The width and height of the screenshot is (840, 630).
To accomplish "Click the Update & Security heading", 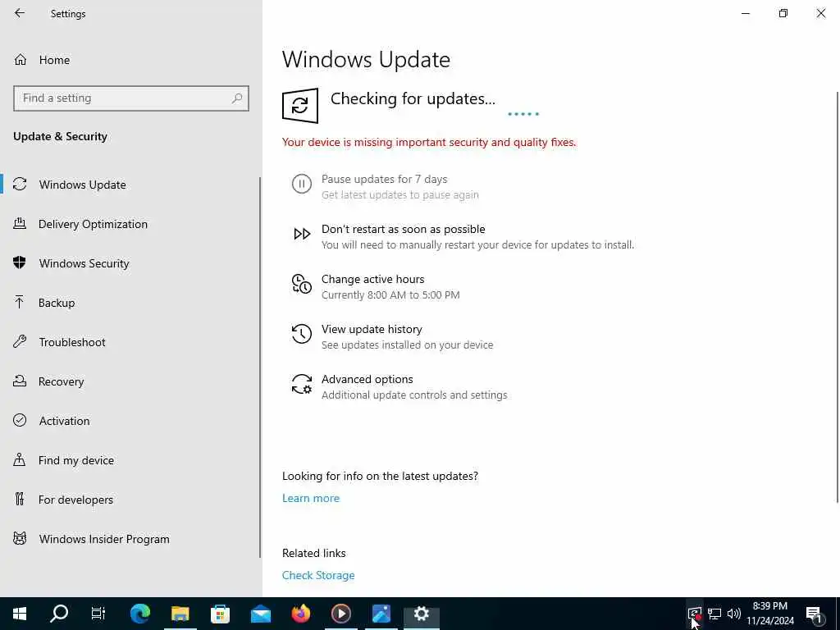I will pos(60,137).
